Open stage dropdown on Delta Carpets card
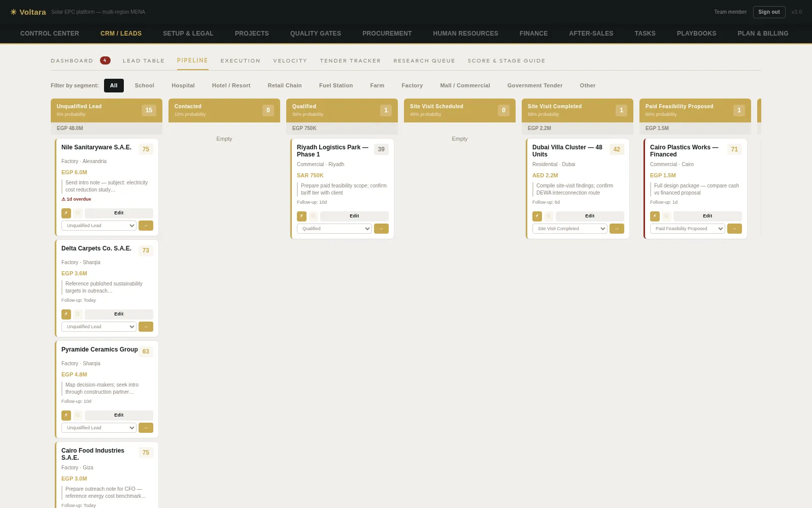The width and height of the screenshot is (812, 508). tap(99, 327)
